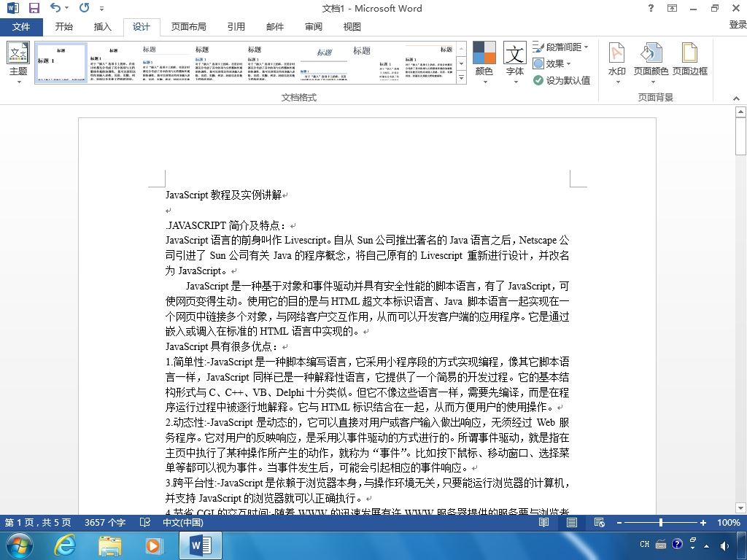The width and height of the screenshot is (747, 560).
Task: Switch to Read Mode view icon
Action: [543, 523]
